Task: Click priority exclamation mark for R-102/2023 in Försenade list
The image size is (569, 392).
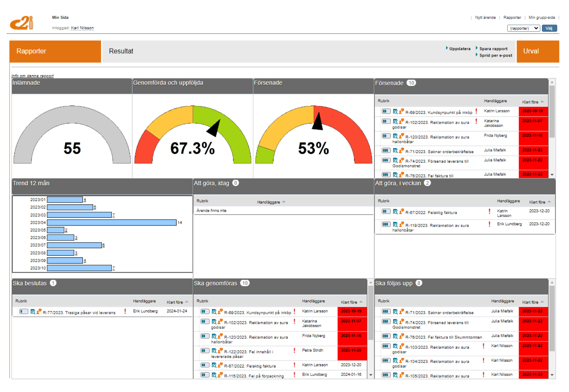Action: 477,121
